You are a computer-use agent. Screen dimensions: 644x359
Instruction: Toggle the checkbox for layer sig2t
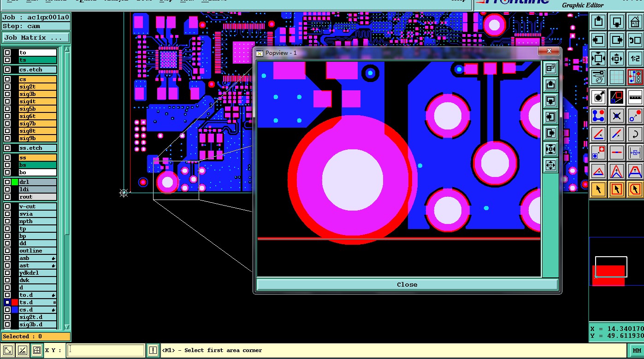coord(7,87)
